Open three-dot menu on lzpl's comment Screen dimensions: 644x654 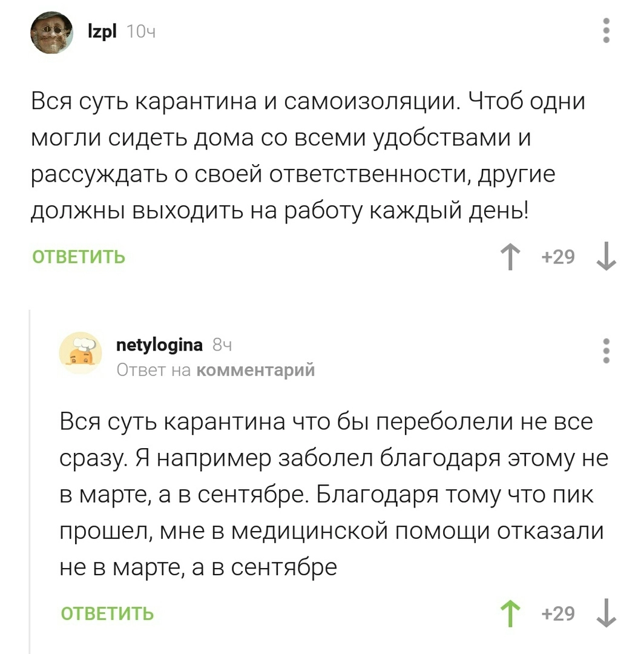[606, 31]
